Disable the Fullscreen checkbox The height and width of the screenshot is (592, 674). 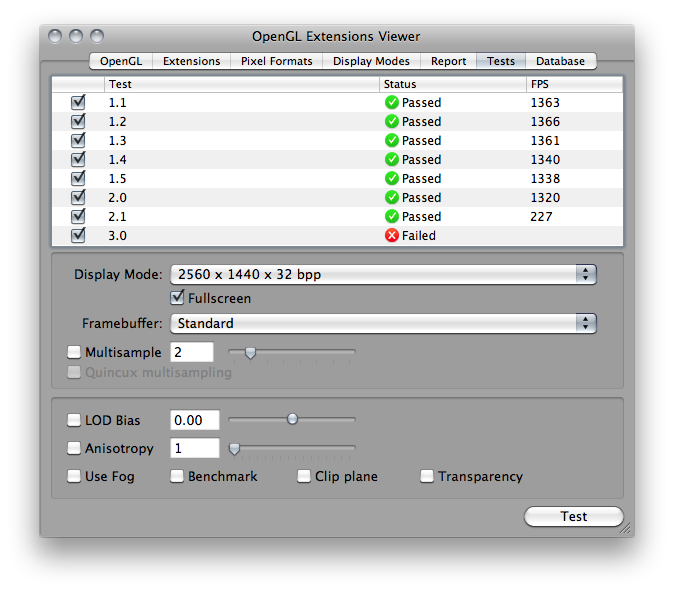click(177, 298)
